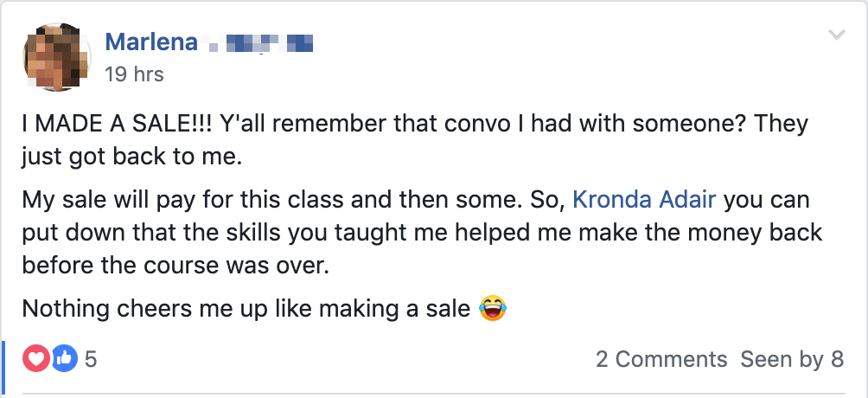Expand the "2 Comments" thread
The image size is (868, 398).
[x=661, y=359]
